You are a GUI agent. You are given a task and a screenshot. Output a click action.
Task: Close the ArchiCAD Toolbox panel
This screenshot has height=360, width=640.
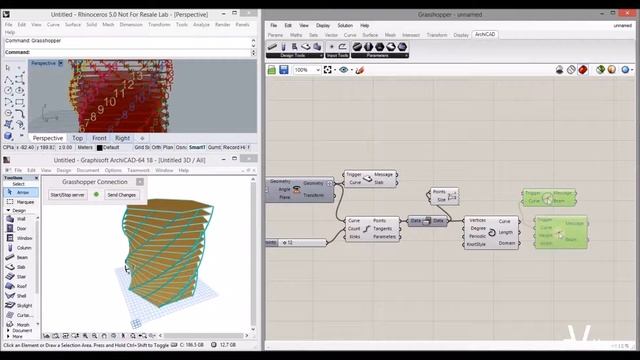coord(36,178)
